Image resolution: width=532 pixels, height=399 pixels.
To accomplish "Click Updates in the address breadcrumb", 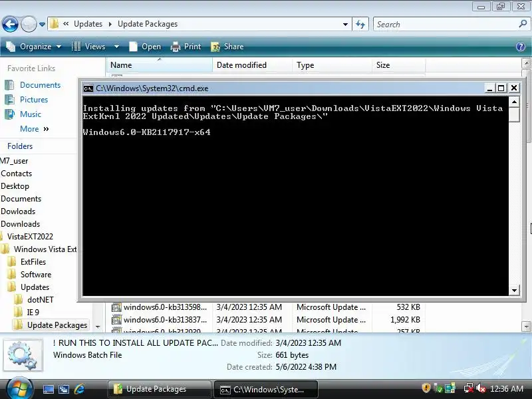I will pyautogui.click(x=88, y=24).
